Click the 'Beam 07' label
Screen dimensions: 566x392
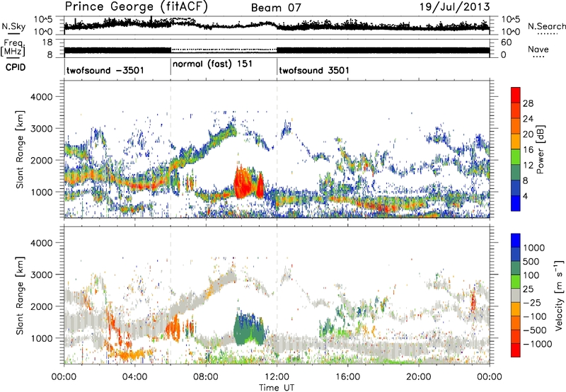coord(276,8)
